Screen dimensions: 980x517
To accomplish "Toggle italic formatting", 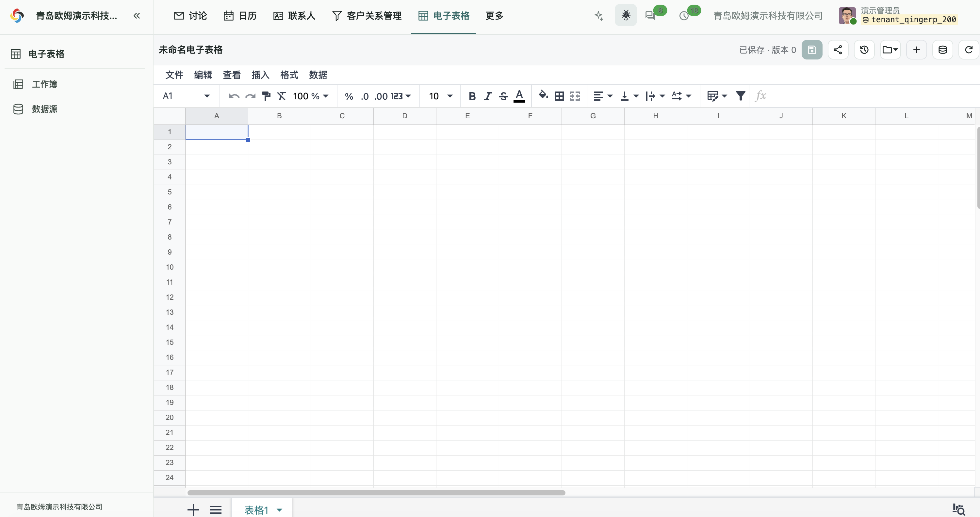I will tap(488, 96).
